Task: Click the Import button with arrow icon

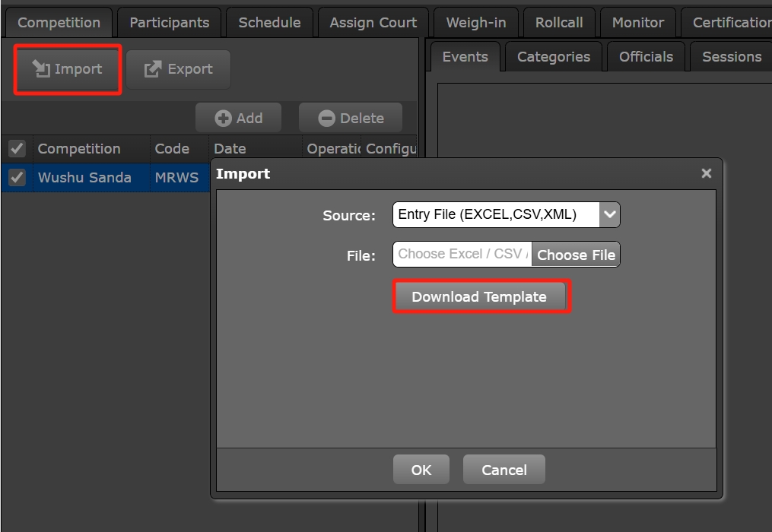Action: point(68,69)
